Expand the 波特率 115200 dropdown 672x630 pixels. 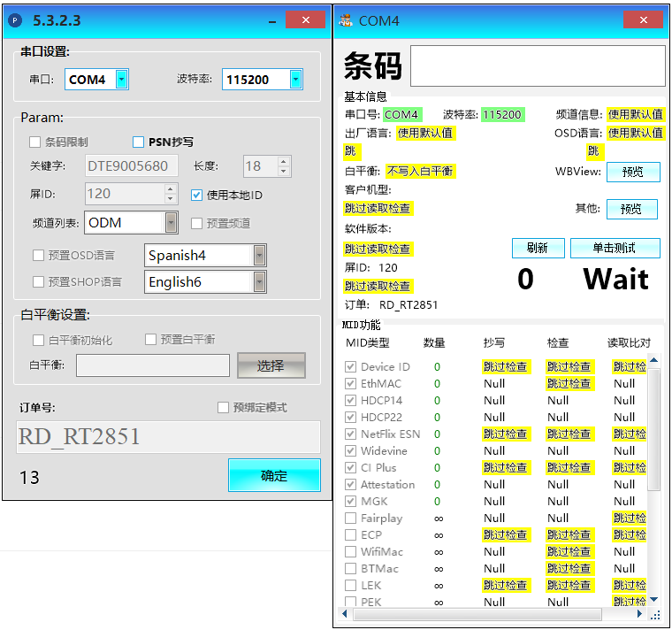[x=295, y=80]
